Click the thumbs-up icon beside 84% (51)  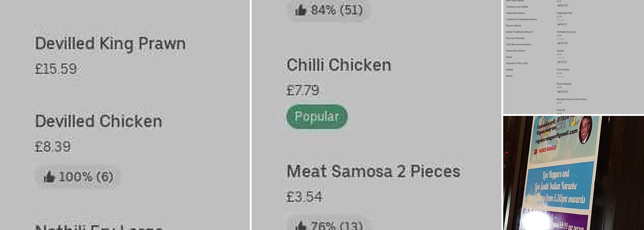(301, 10)
